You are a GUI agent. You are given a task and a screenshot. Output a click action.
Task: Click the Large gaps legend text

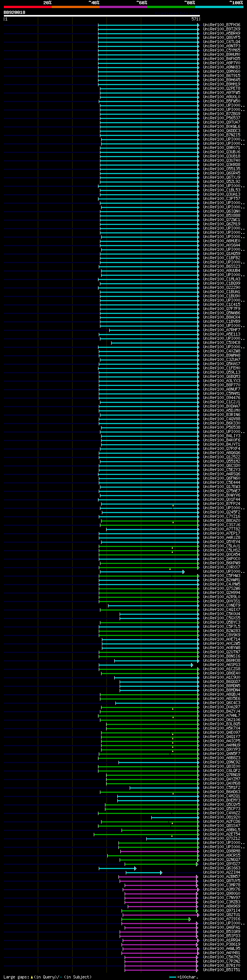[x=47, y=977]
